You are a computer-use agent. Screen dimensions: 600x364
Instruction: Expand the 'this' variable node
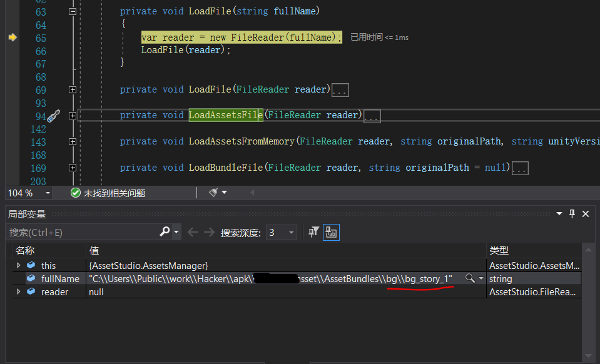click(x=19, y=266)
